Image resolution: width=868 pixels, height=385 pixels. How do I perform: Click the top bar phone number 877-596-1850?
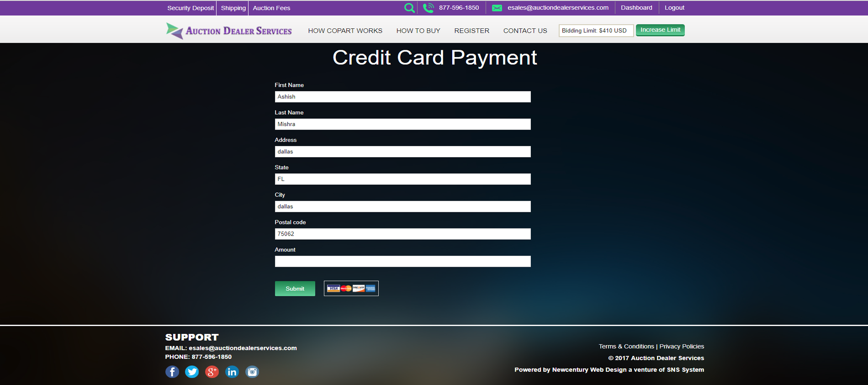point(459,8)
